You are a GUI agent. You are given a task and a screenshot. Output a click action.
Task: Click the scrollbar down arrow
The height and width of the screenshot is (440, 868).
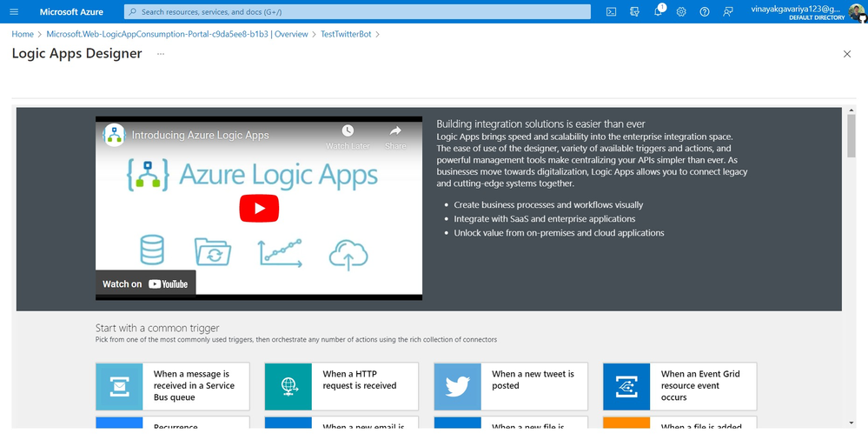point(851,423)
